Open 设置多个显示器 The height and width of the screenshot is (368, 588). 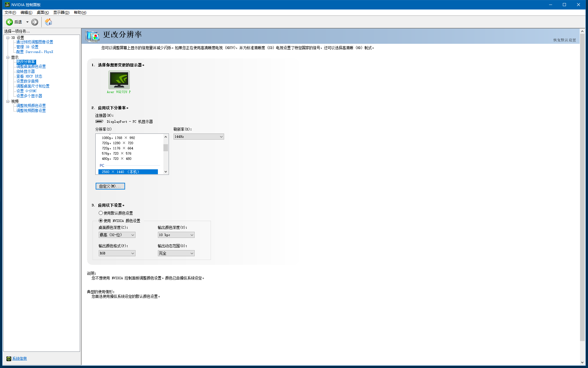[29, 96]
